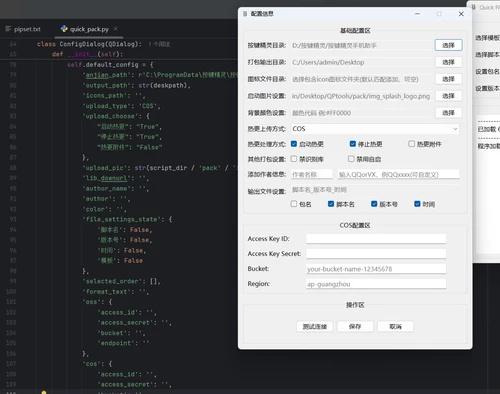Click the 输出文件设置 format text field

[x=375, y=190]
